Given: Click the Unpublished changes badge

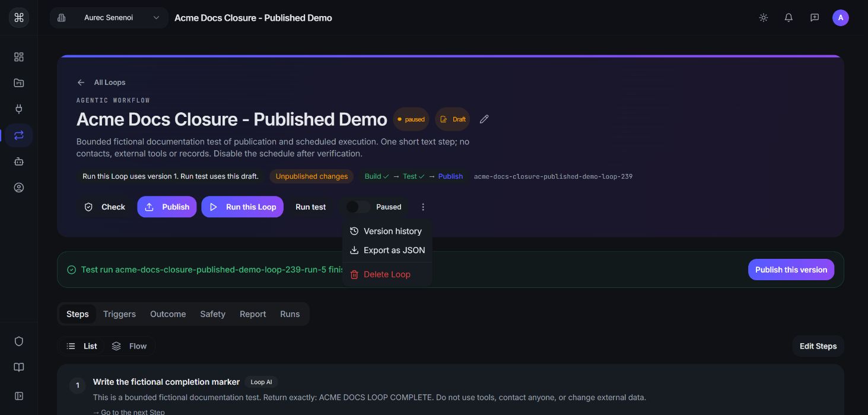Looking at the screenshot, I should (311, 176).
